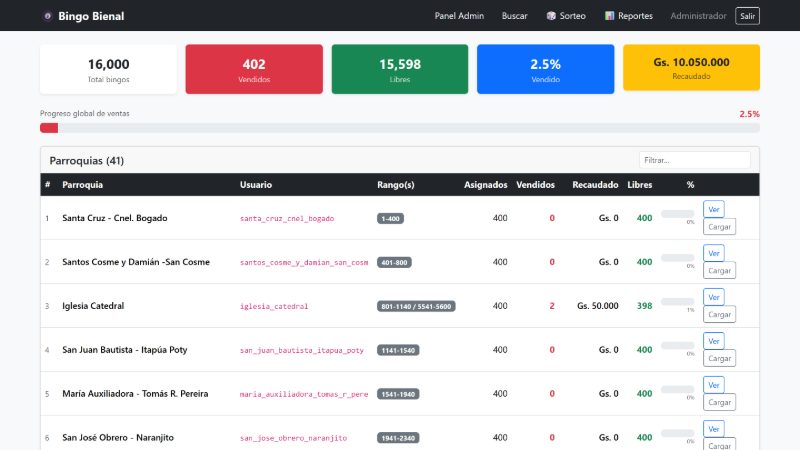Select the 801-1140 / 5541-5600 range badge
The height and width of the screenshot is (450, 800).
(x=416, y=306)
